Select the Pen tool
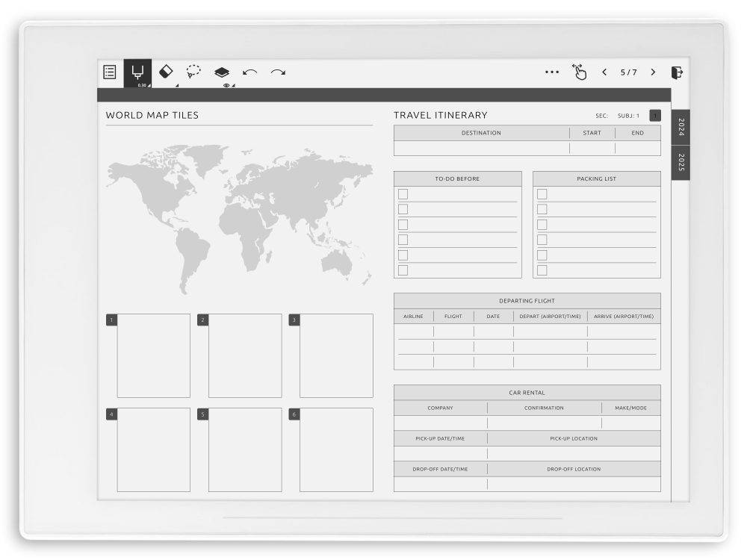Screen dimensions: 747x560 coord(137,71)
